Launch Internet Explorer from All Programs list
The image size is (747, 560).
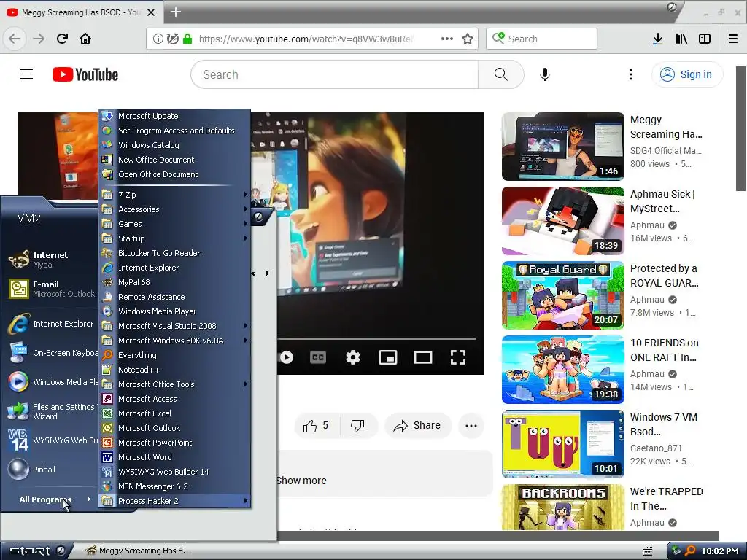[174, 268]
